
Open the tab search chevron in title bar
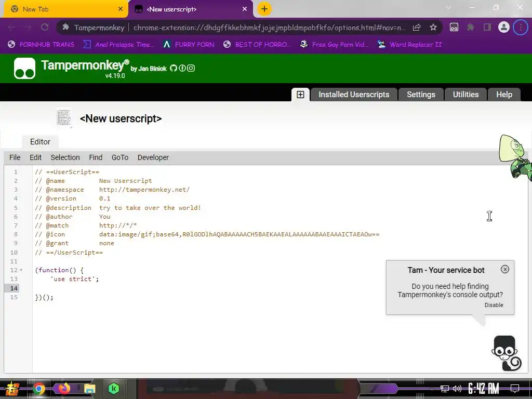point(448,7)
